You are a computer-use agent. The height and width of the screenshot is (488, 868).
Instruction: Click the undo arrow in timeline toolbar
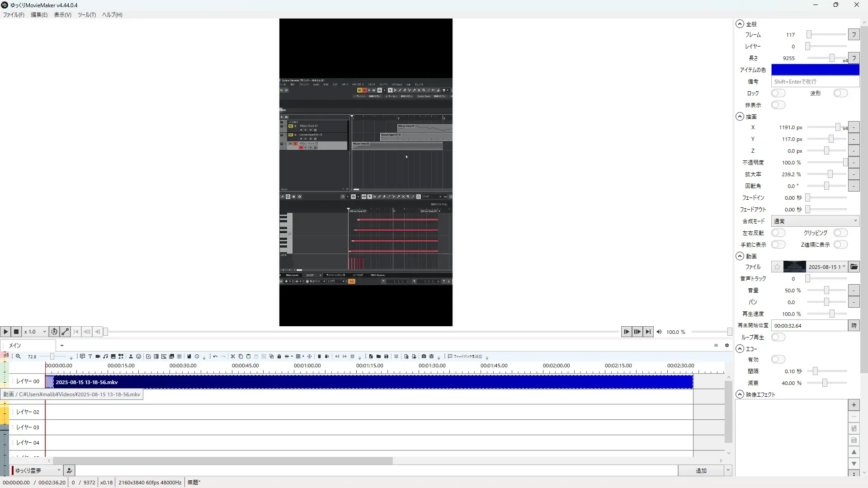(x=216, y=357)
